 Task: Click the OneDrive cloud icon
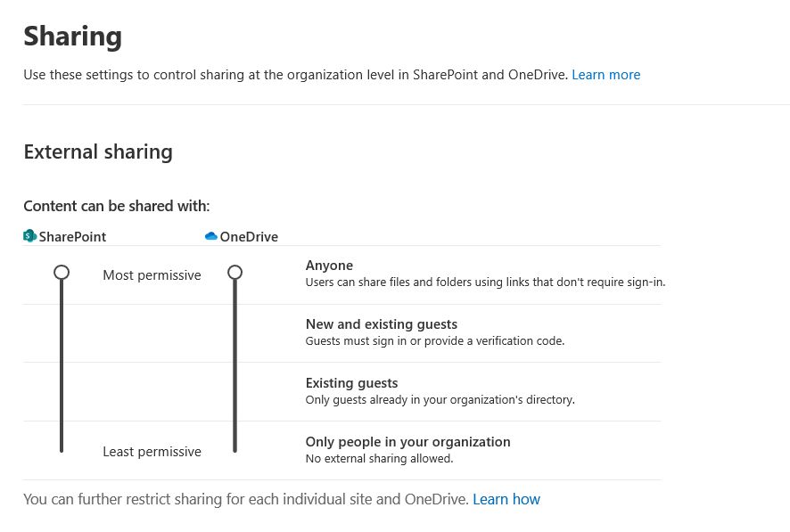(211, 236)
